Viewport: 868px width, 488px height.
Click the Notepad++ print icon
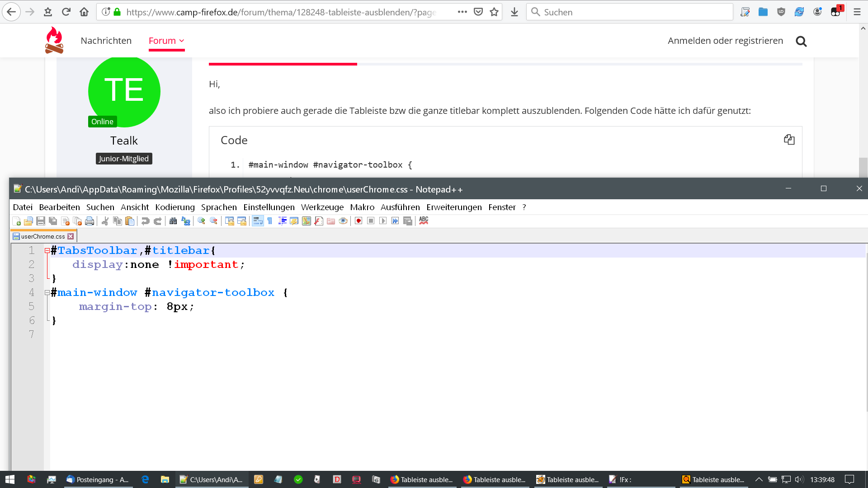[x=90, y=221]
